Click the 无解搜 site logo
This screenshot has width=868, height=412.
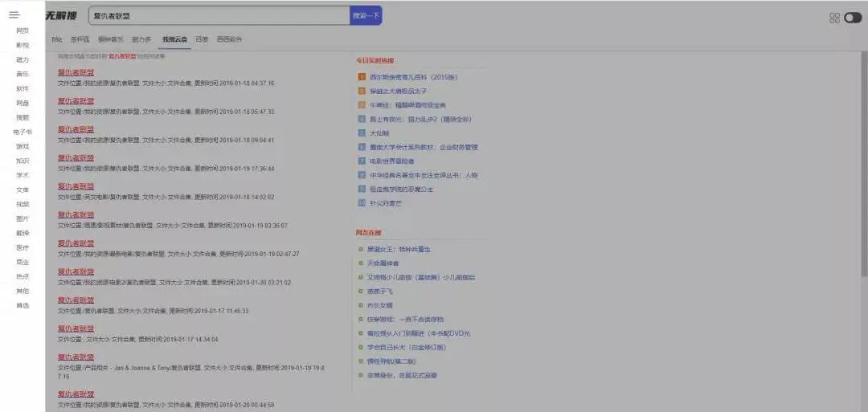pyautogui.click(x=61, y=15)
